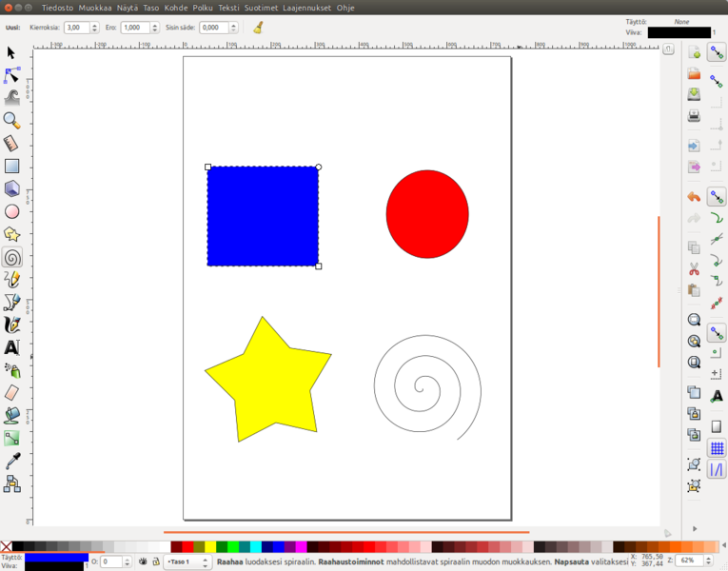728x571 pixels.
Task: Select the Ellipse tool
Action: [11, 211]
